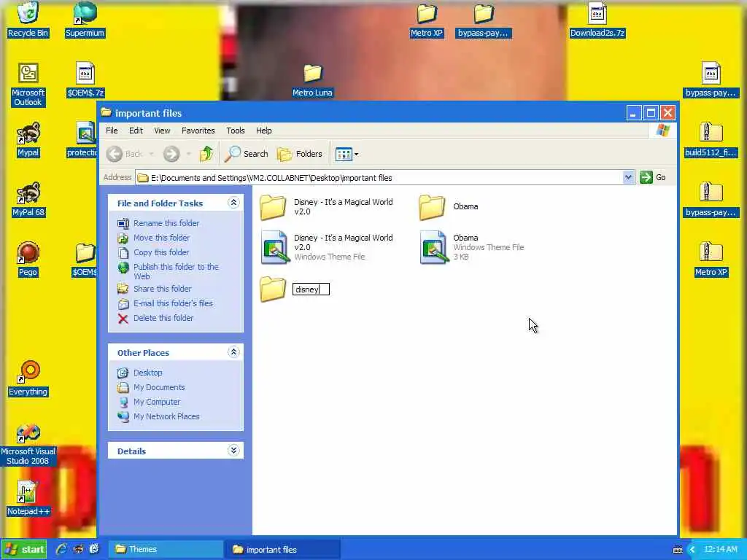Select the Metro Luna desktop folder

(x=312, y=80)
